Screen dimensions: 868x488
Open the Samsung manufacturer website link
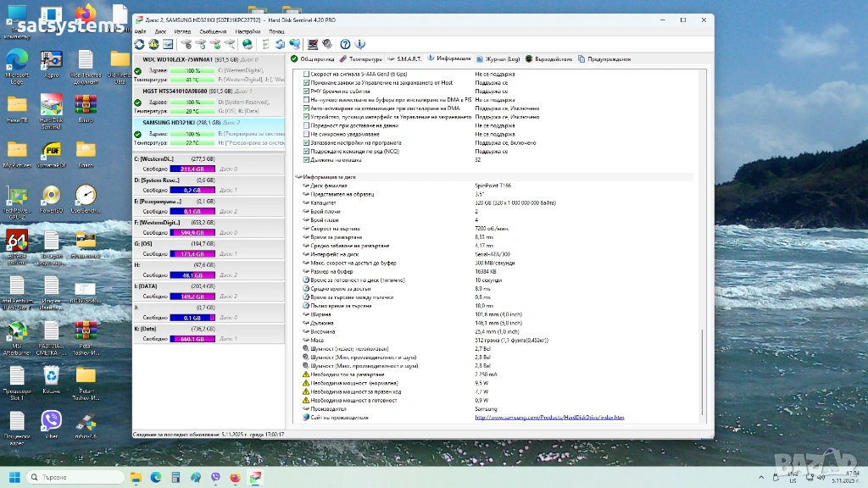pyautogui.click(x=548, y=417)
